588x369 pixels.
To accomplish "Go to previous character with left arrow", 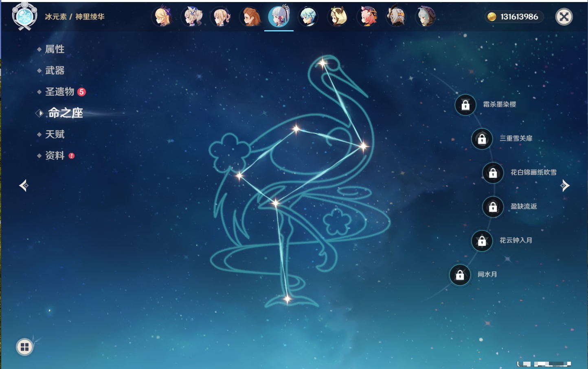I will 24,186.
